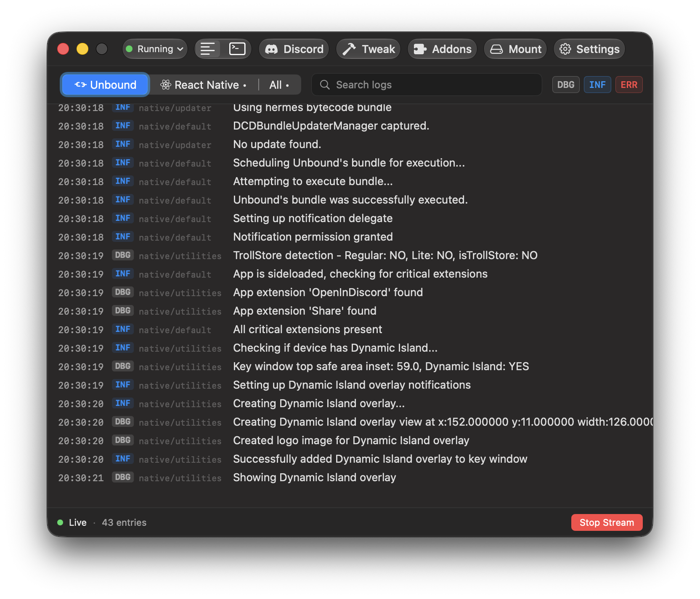
Task: Focus the Search logs input field
Action: [x=427, y=85]
